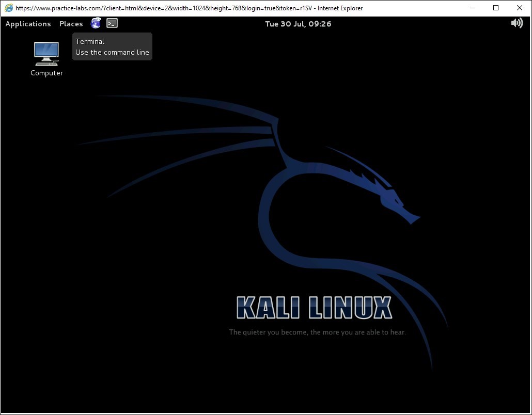
Task: Click the "The quieter you become" tagline
Action: click(x=317, y=332)
